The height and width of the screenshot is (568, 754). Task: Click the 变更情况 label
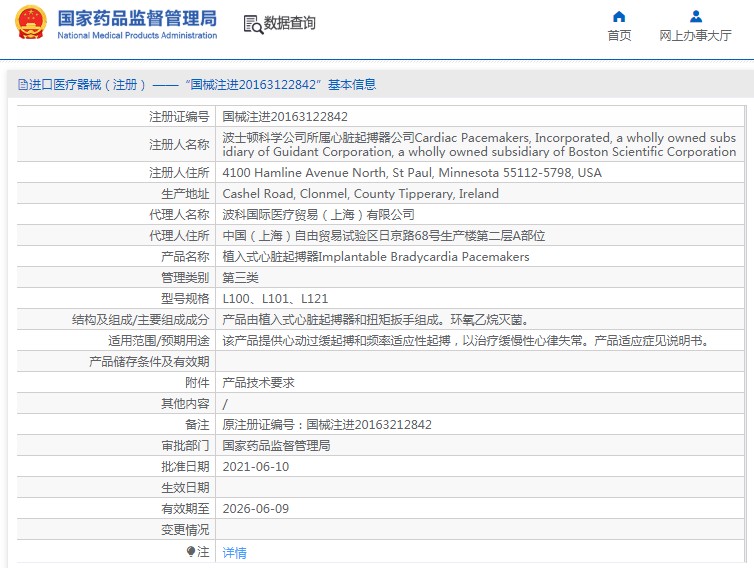(x=185, y=530)
